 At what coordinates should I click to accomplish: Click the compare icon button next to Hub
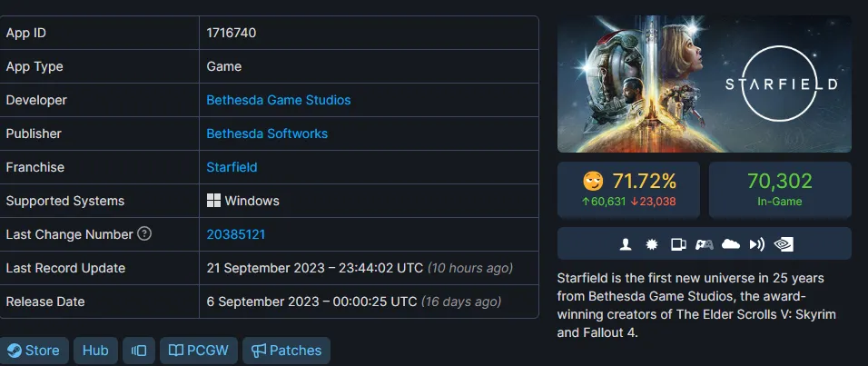click(x=138, y=351)
